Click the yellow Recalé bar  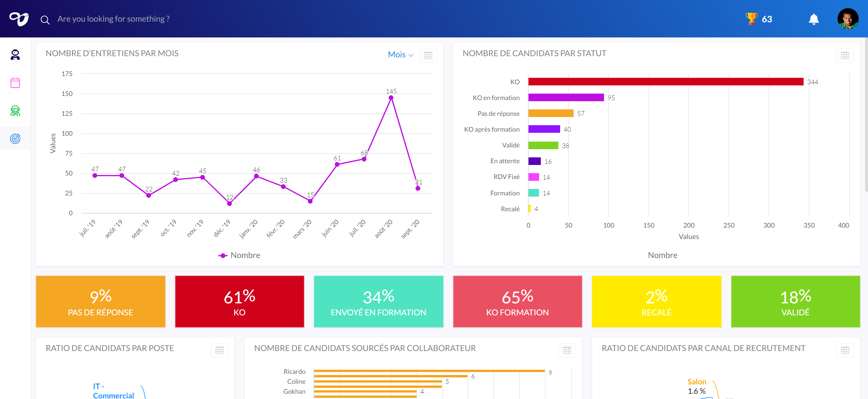pos(529,209)
